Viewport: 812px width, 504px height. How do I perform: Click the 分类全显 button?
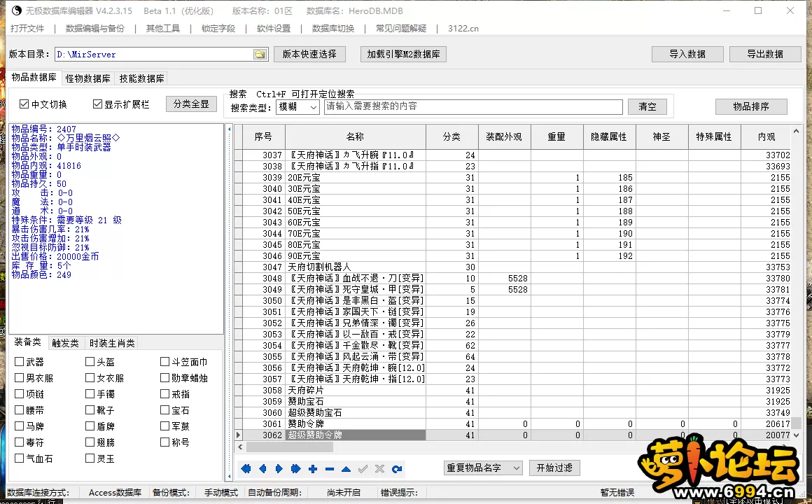click(x=191, y=104)
